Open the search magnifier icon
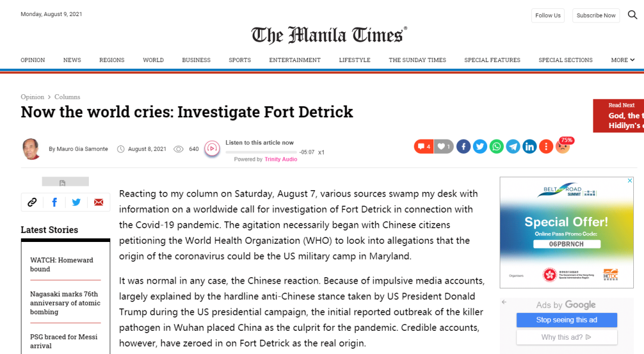This screenshot has height=354, width=644. tap(633, 15)
